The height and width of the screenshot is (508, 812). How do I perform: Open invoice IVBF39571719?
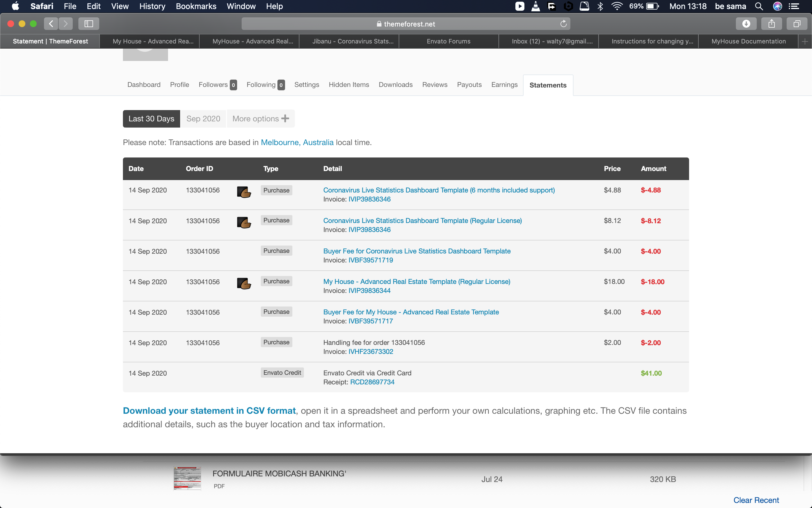coord(370,260)
